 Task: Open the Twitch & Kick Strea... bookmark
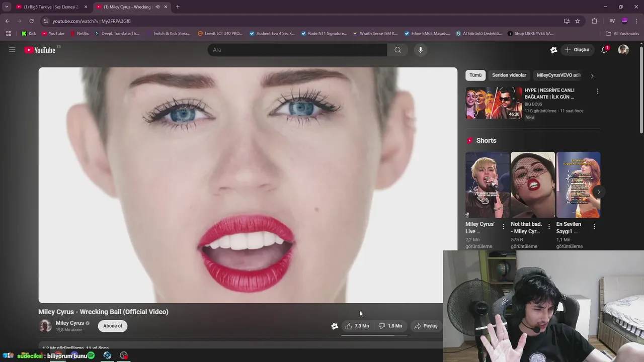click(168, 34)
